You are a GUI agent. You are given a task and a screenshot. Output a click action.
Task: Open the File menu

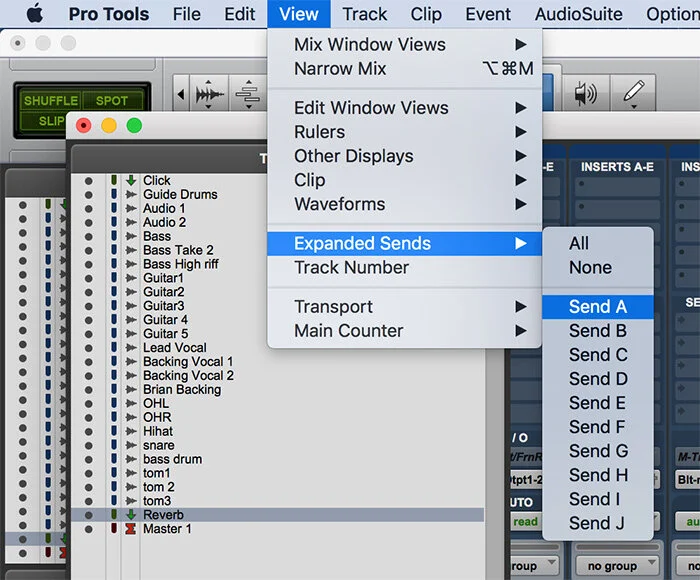[x=187, y=14]
